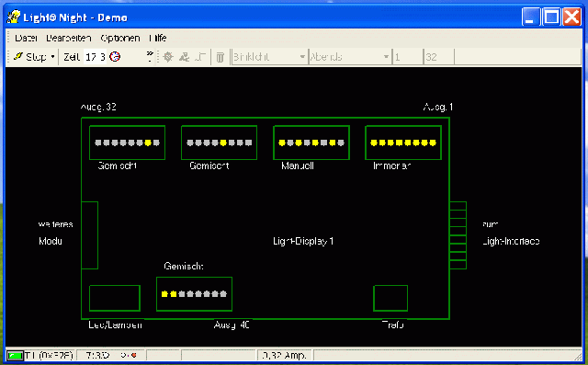Toggle the first grey LED below Ausg. 32
The height and width of the screenshot is (365, 588).
pyautogui.click(x=98, y=143)
